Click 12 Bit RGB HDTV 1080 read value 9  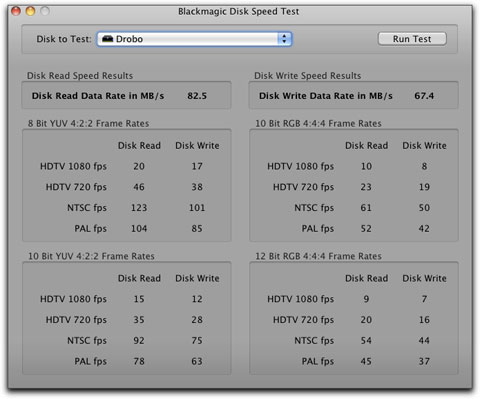click(366, 299)
